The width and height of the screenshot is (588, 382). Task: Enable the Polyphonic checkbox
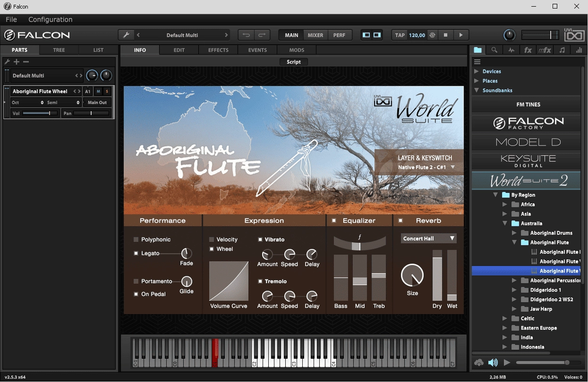click(136, 240)
